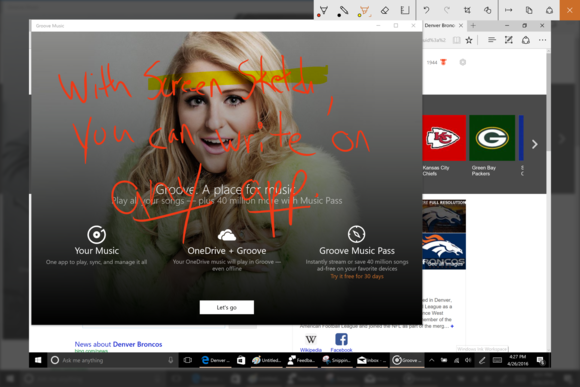Toggle reading view in Edge address bar

[x=457, y=40]
